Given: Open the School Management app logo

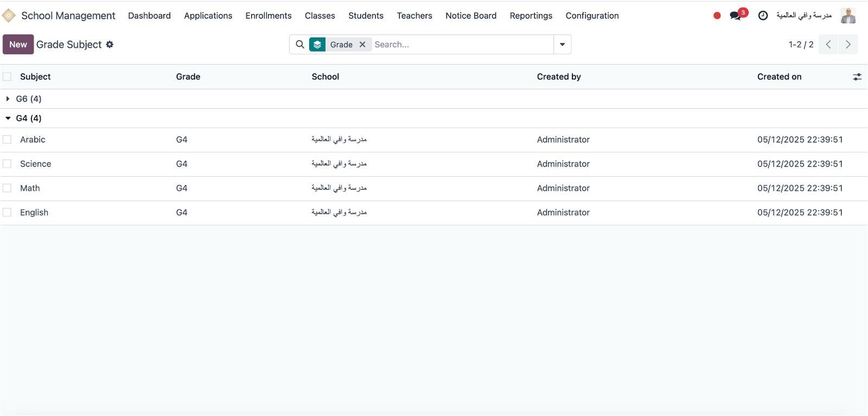Looking at the screenshot, I should pos(9,16).
